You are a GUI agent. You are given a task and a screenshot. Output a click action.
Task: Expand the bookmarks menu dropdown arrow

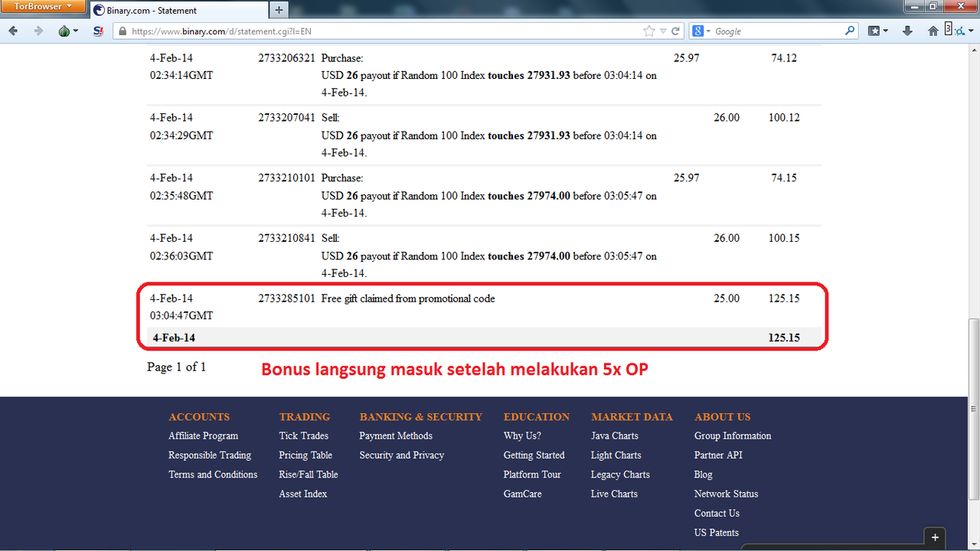pyautogui.click(x=886, y=31)
